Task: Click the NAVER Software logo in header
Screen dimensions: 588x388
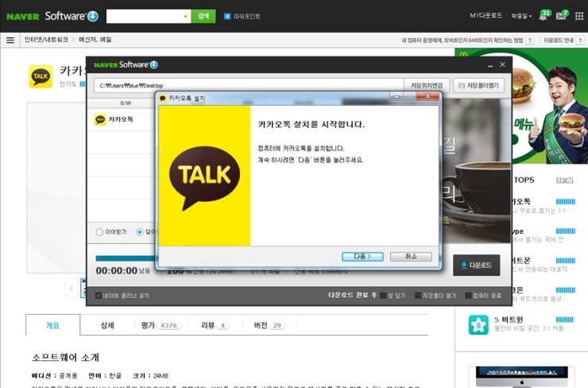Action: tap(52, 16)
